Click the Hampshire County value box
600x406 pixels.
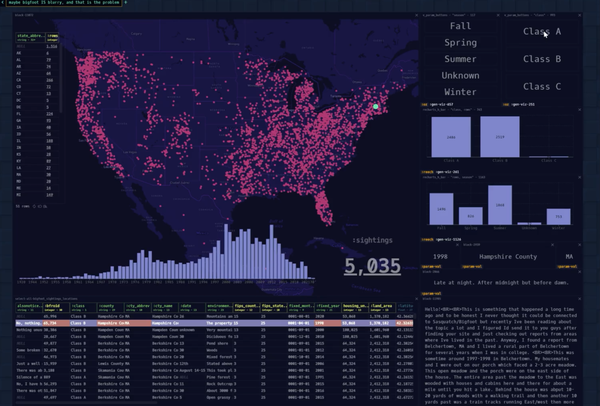[x=508, y=257]
